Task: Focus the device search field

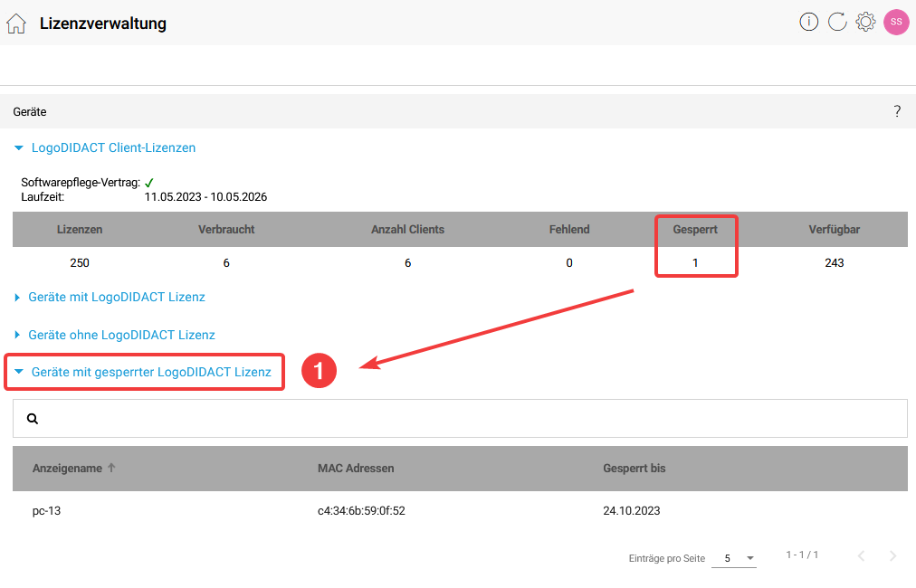Action: pos(461,419)
